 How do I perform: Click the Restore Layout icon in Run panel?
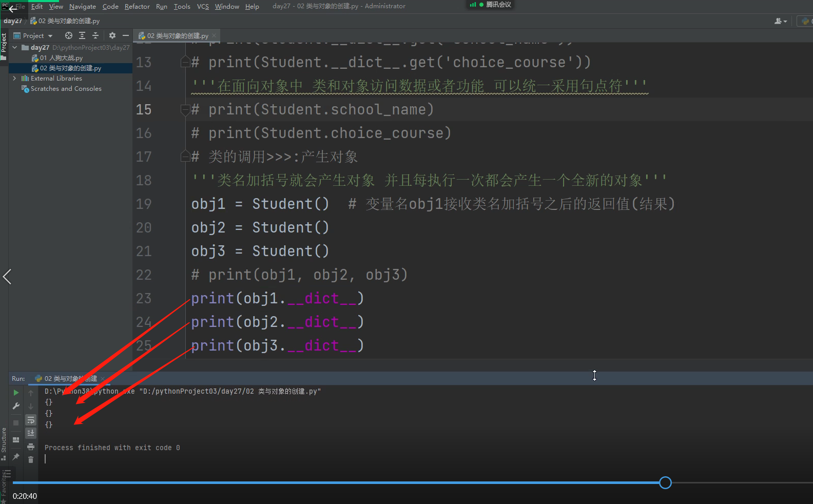[x=16, y=440]
